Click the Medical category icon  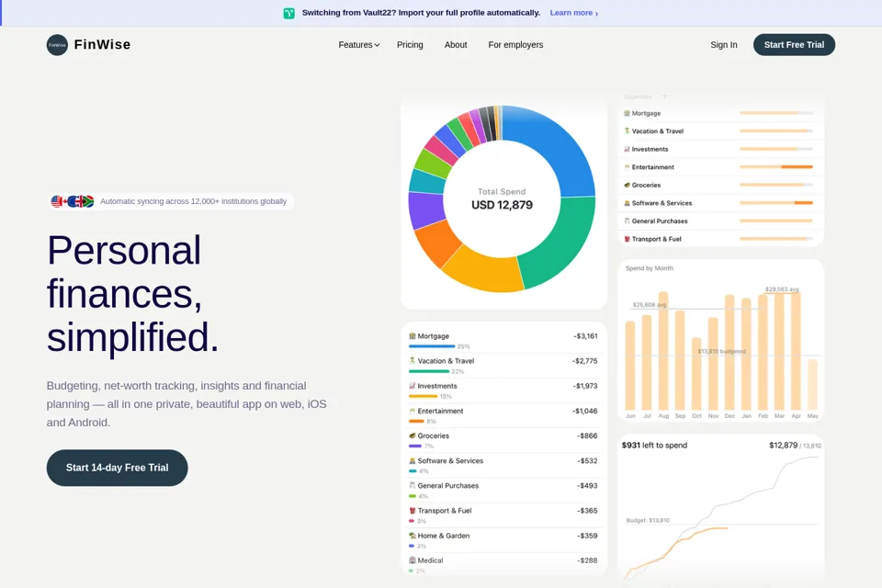click(x=413, y=560)
